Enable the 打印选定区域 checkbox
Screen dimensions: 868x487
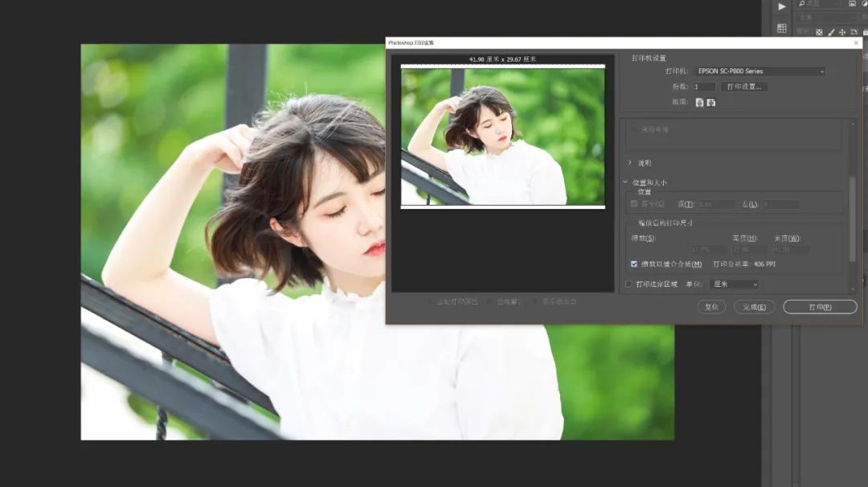point(630,284)
